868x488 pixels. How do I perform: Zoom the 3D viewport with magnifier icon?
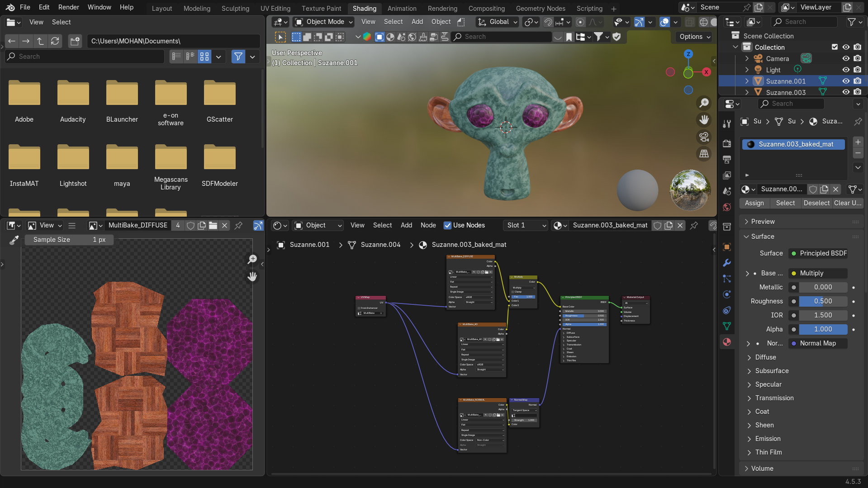pos(704,103)
